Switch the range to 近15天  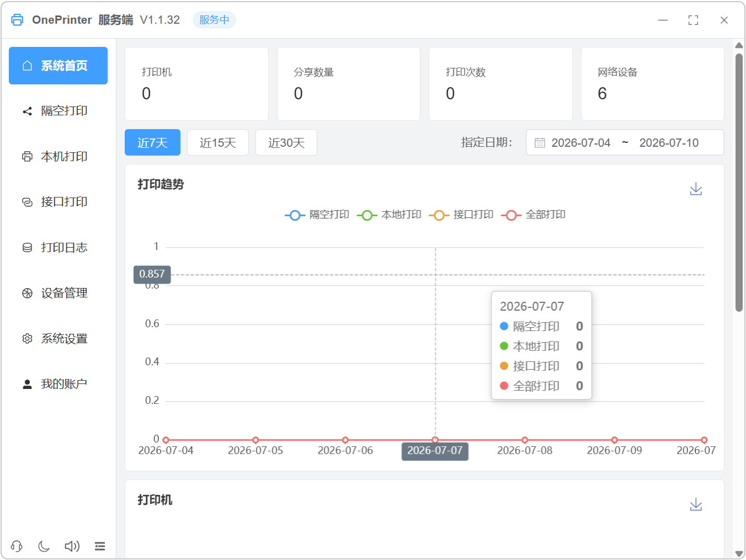tap(218, 142)
